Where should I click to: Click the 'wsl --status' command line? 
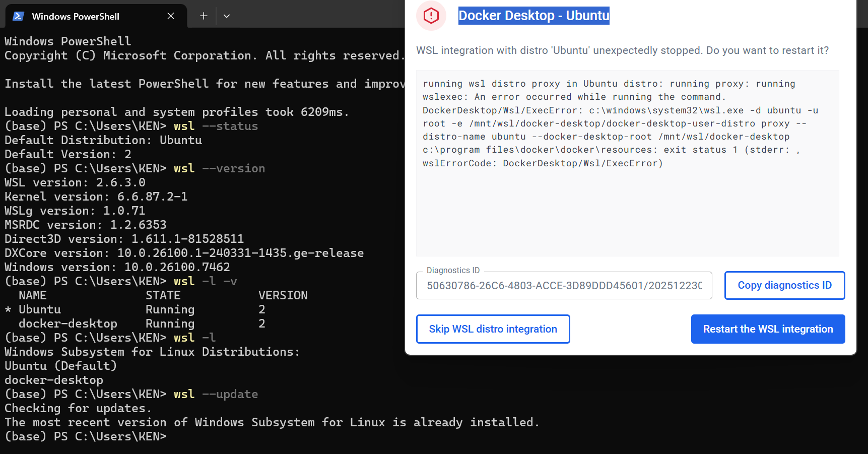click(131, 126)
